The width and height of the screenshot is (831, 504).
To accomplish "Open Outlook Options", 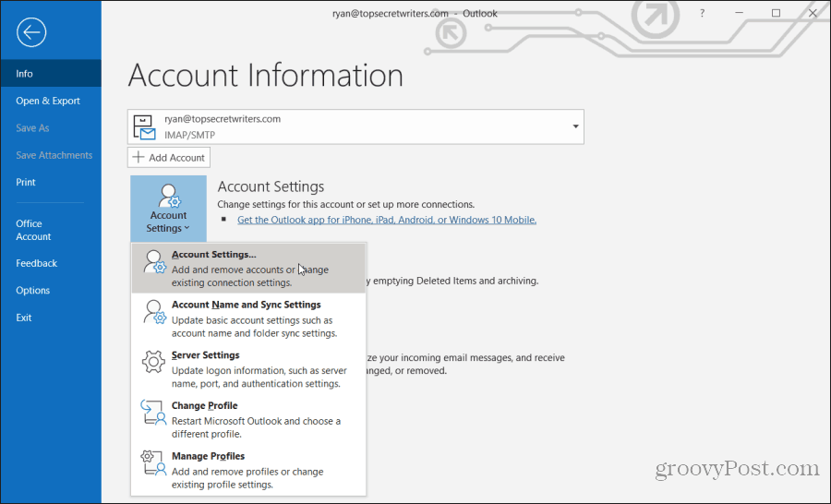I will [x=51, y=291].
